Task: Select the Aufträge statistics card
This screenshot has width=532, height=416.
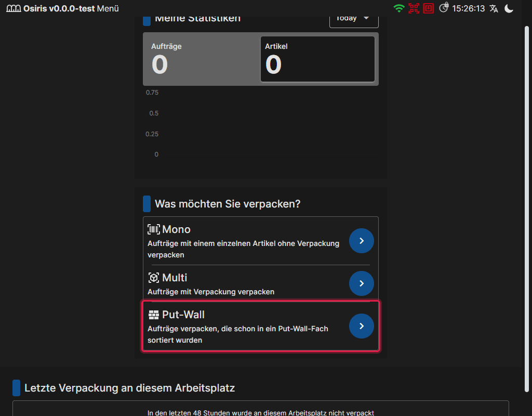Action: pyautogui.click(x=202, y=59)
